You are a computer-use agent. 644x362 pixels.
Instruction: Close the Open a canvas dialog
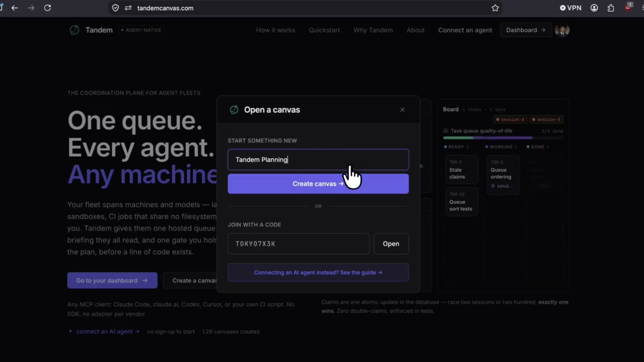(402, 110)
